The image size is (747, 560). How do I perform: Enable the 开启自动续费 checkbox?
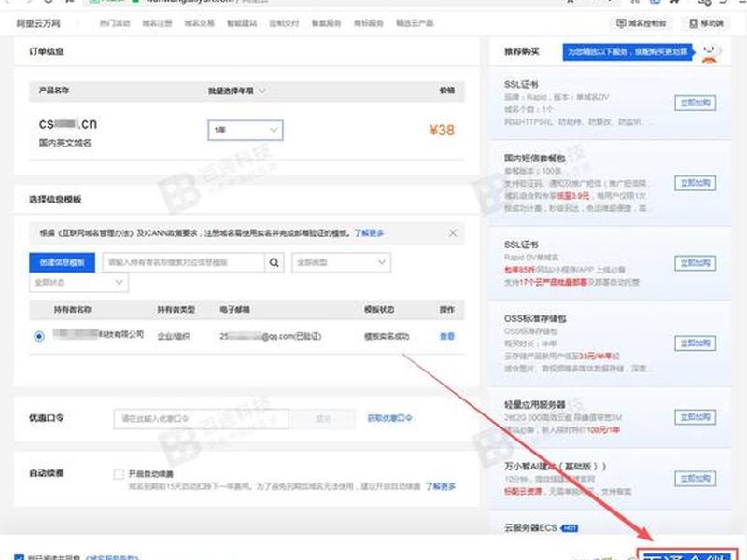click(x=119, y=474)
